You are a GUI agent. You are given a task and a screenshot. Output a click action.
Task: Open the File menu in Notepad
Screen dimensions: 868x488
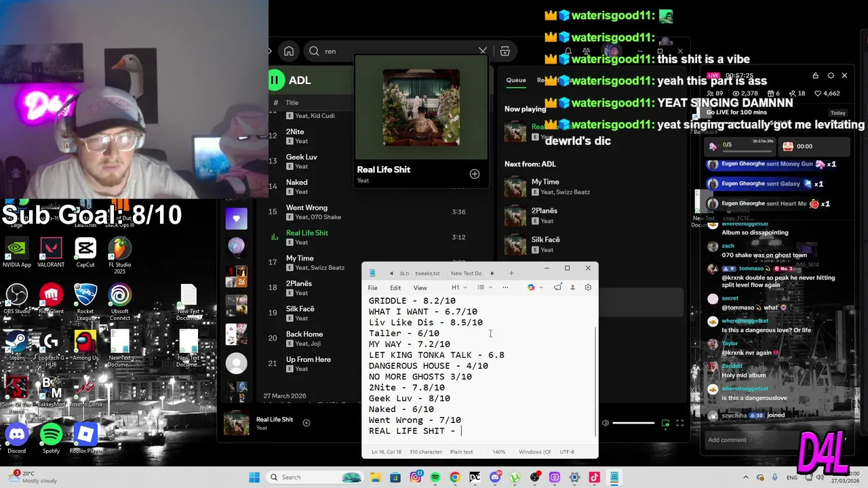pyautogui.click(x=372, y=287)
